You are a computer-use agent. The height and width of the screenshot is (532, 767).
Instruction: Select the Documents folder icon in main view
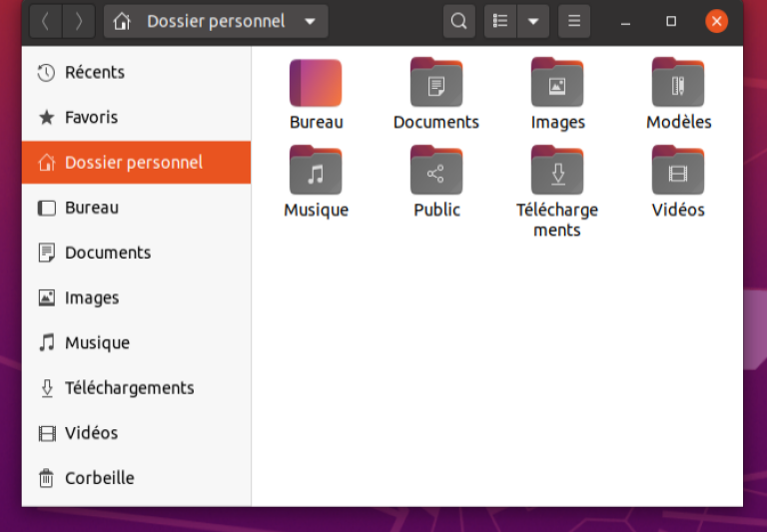tap(436, 82)
